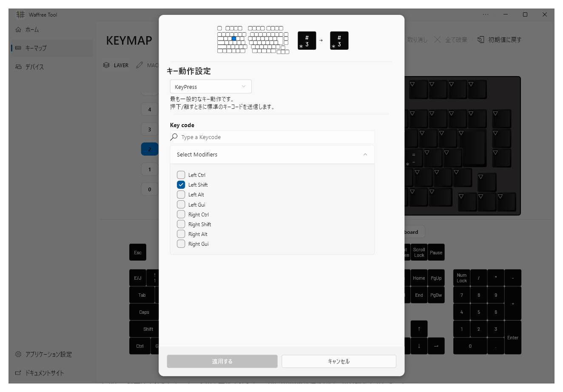
Task: Select layer 4 button
Action: pos(149,109)
